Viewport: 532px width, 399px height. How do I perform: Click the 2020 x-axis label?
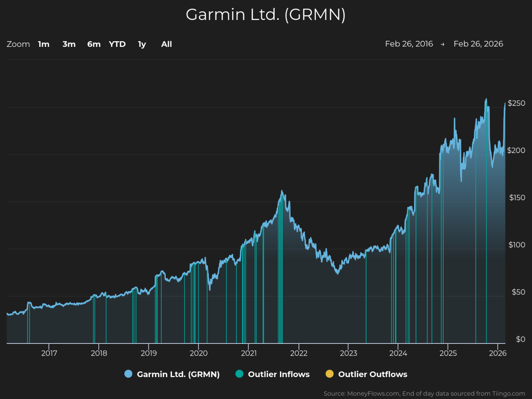pyautogui.click(x=199, y=353)
